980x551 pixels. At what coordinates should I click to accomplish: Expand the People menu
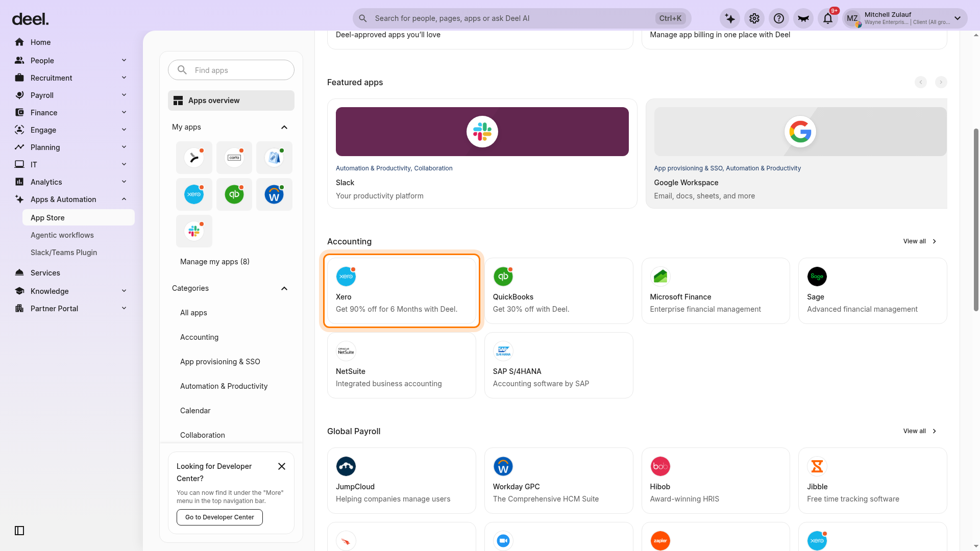[71, 60]
